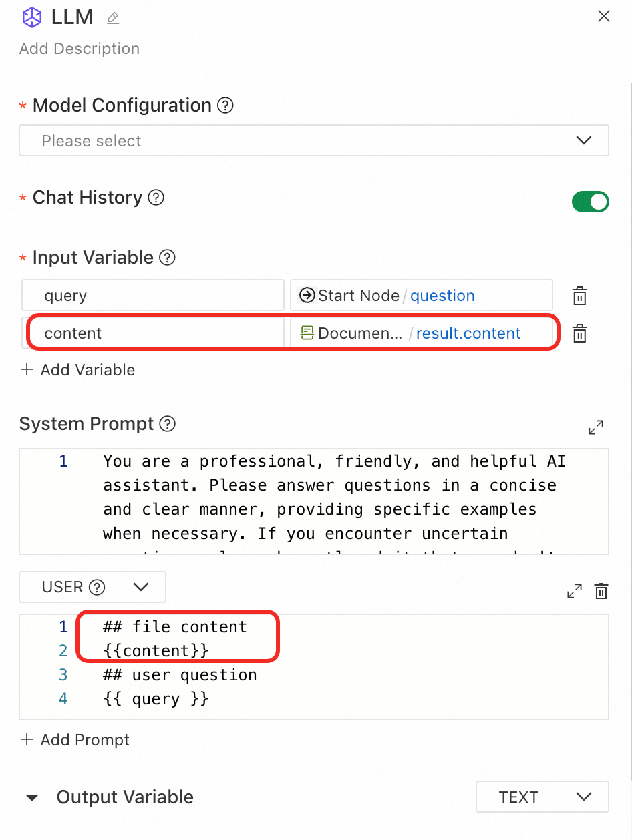
Task: Click the Start Node / question source field
Action: point(421,296)
